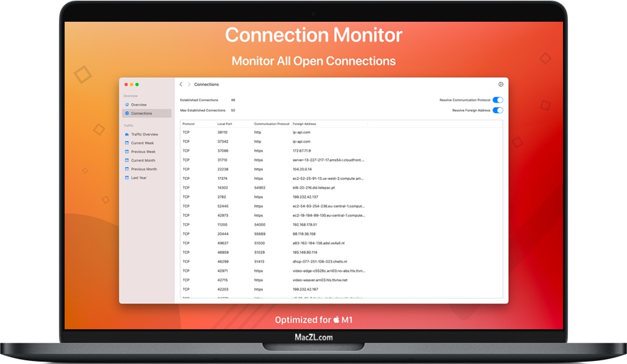Click the dhcp-077-251-106-023.chello.nl address
627x364 pixels.
(319, 262)
